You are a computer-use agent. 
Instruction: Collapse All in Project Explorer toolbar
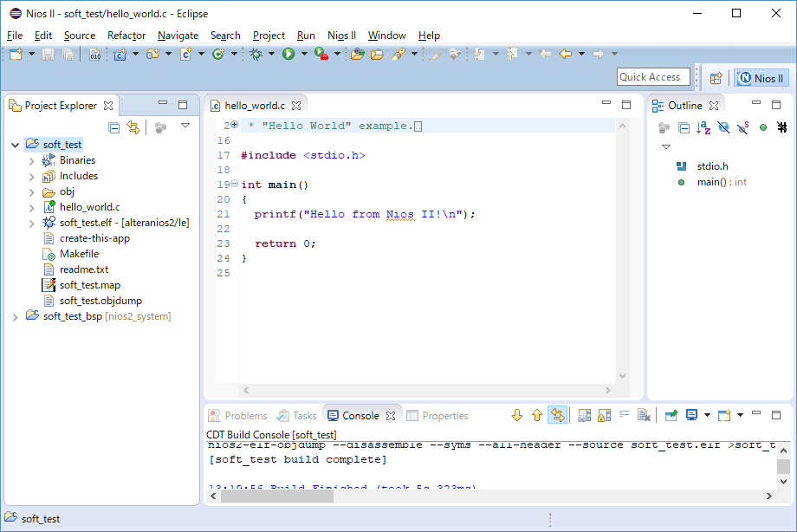pyautogui.click(x=114, y=127)
